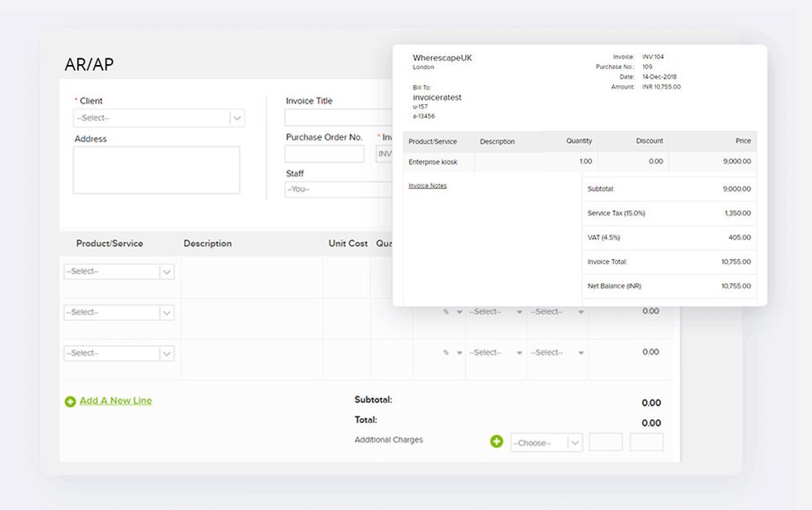Click the Discount column header in the preview
This screenshot has height=510, width=812.
pyautogui.click(x=650, y=140)
